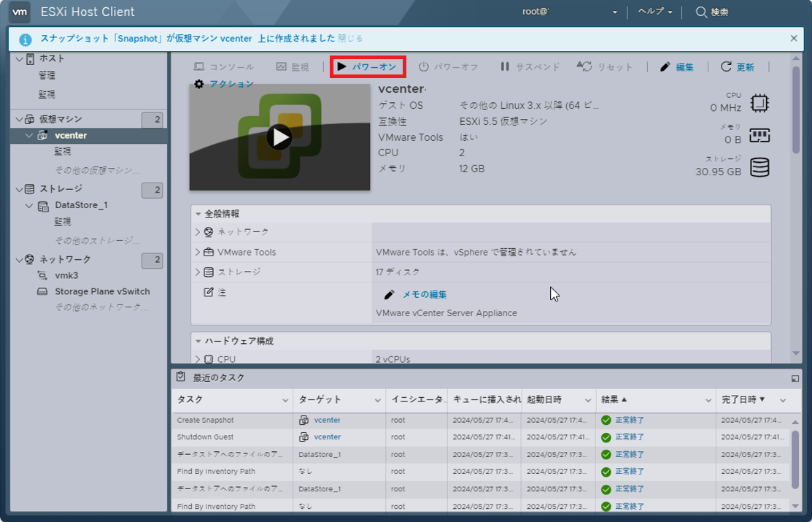This screenshot has width=812, height=522.
Task: Close the snapshot notification banner
Action: [794, 38]
